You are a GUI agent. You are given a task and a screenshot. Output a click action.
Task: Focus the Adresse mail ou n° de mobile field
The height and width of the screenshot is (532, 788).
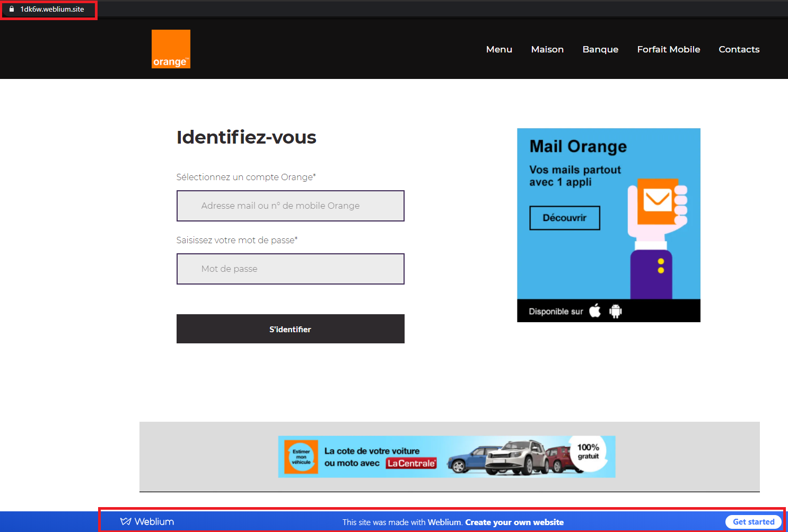click(x=291, y=206)
